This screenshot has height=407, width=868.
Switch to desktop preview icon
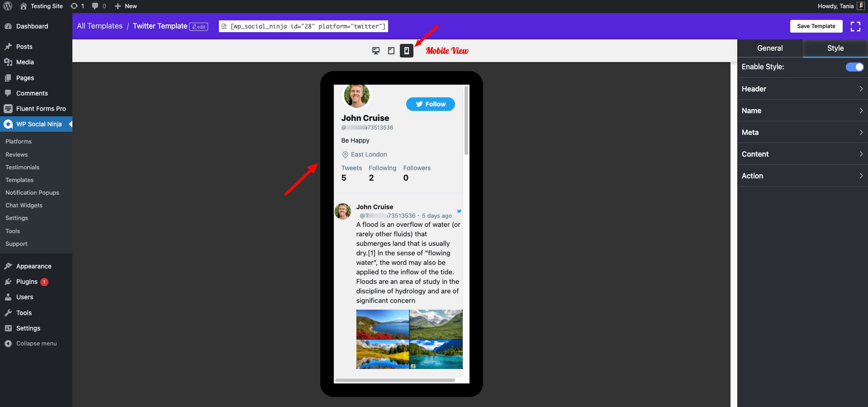[x=376, y=51]
